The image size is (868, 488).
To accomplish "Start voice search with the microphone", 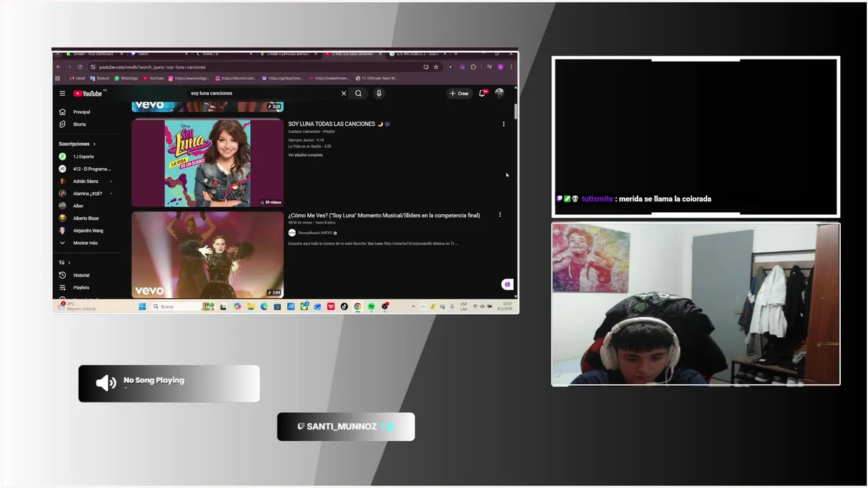I will click(378, 94).
